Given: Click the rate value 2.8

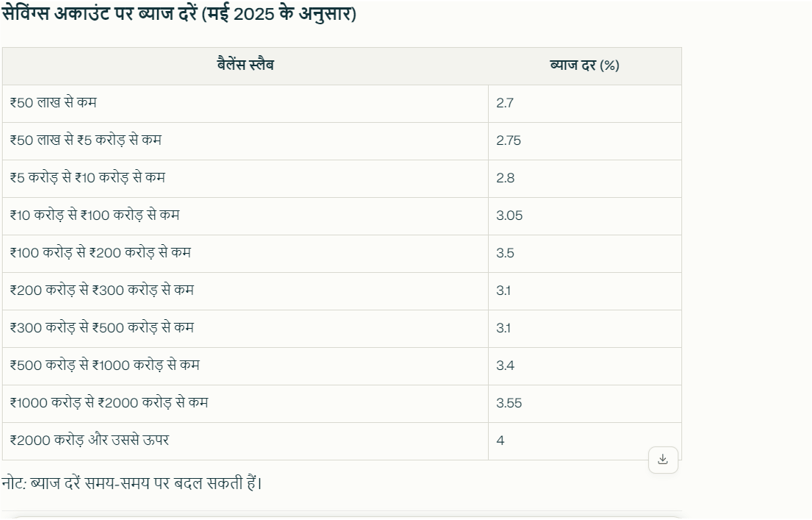Looking at the screenshot, I should [505, 178].
